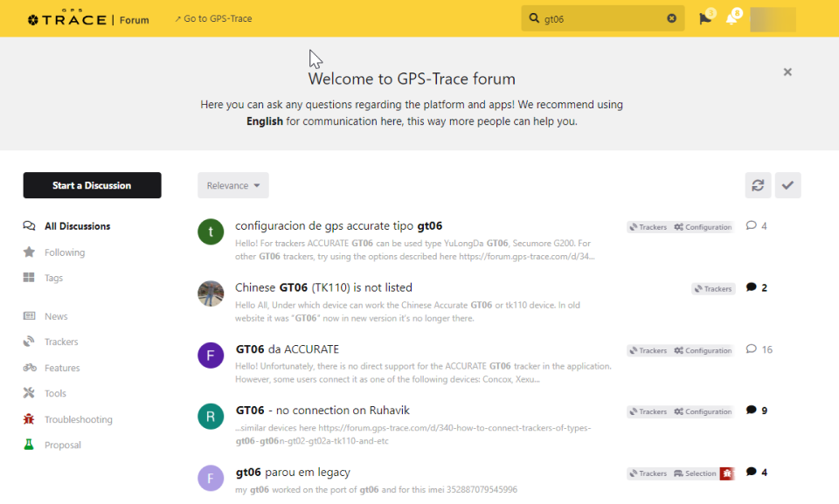Refresh the discussion list
This screenshot has height=504, width=839.
point(758,185)
